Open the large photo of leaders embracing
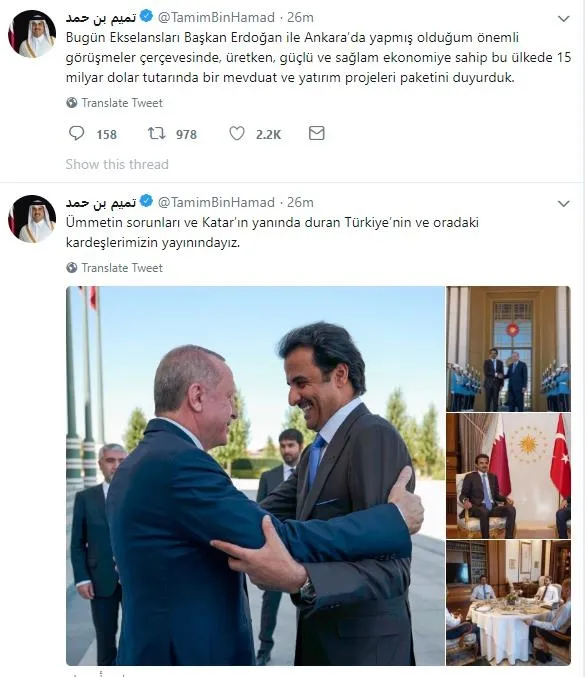The width and height of the screenshot is (585, 677). click(x=255, y=476)
